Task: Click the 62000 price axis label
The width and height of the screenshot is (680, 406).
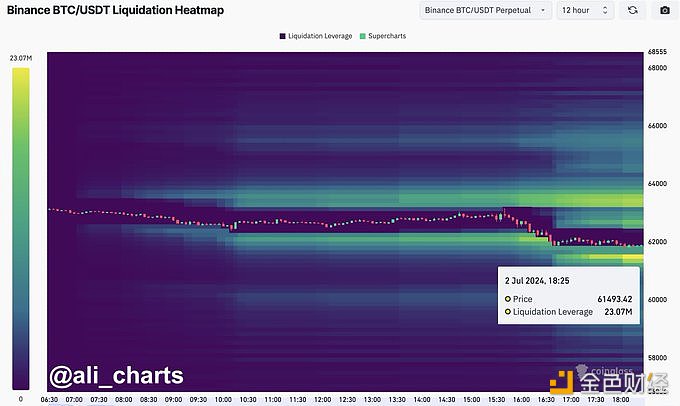Action: tap(657, 242)
